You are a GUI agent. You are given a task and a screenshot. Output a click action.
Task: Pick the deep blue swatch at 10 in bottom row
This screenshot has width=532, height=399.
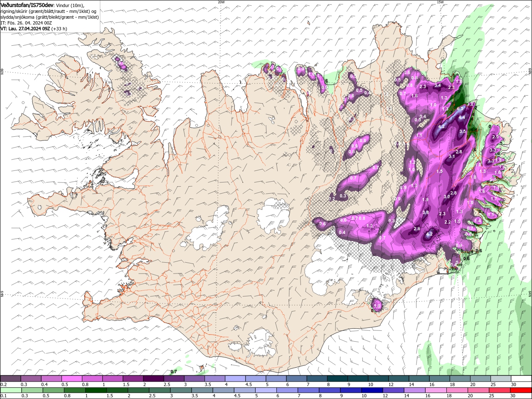pos(372,390)
